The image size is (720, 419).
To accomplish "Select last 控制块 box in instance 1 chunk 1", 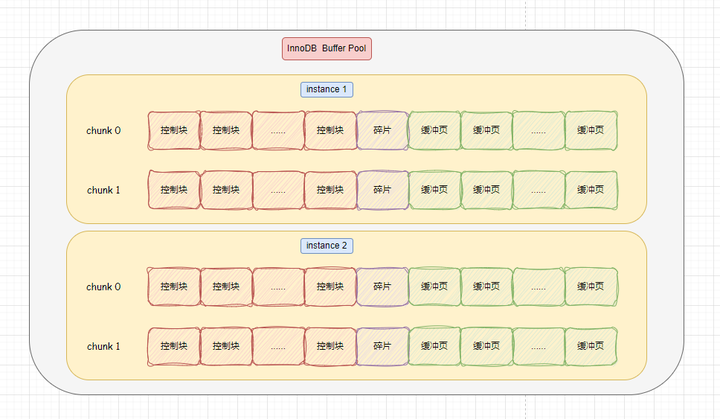I will tap(331, 190).
